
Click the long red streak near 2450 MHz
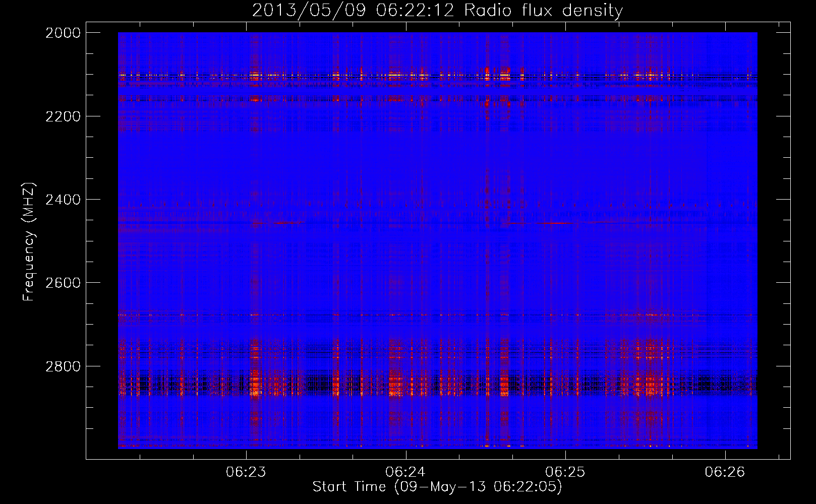click(555, 223)
